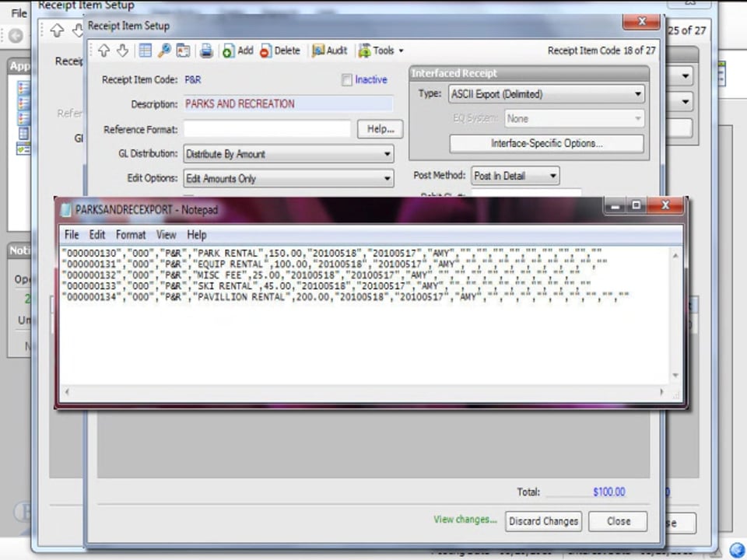Click the Total amount $100.00
This screenshot has height=560, width=747.
click(x=608, y=492)
